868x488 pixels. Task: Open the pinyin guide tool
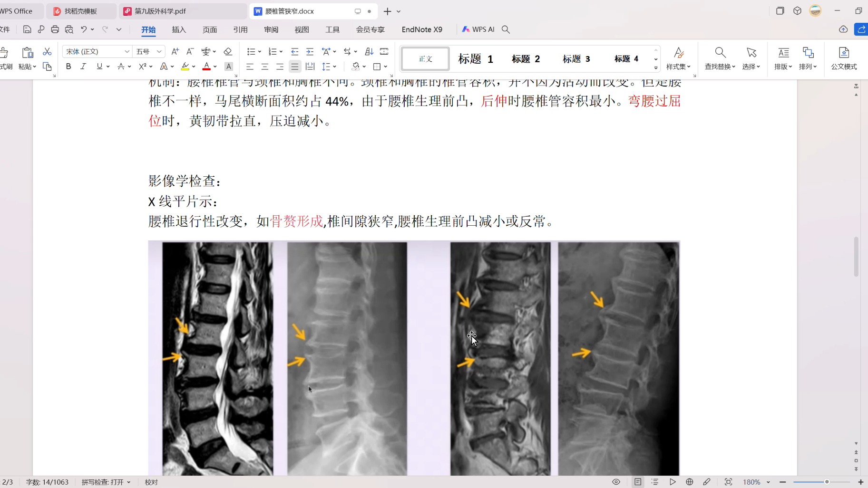pos(206,51)
